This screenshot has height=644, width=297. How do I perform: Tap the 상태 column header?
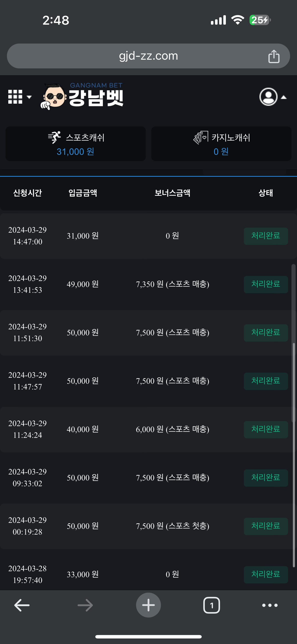265,193
